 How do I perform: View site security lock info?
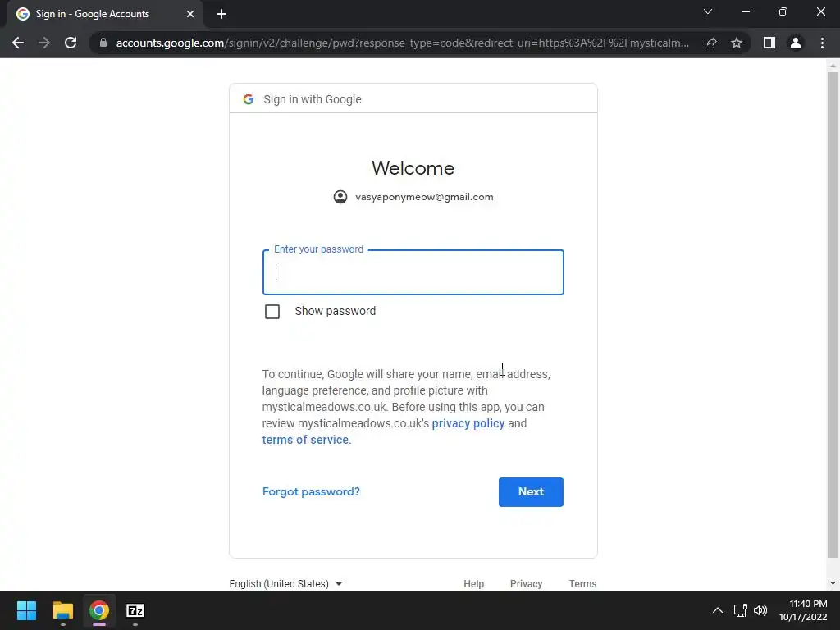tap(103, 43)
